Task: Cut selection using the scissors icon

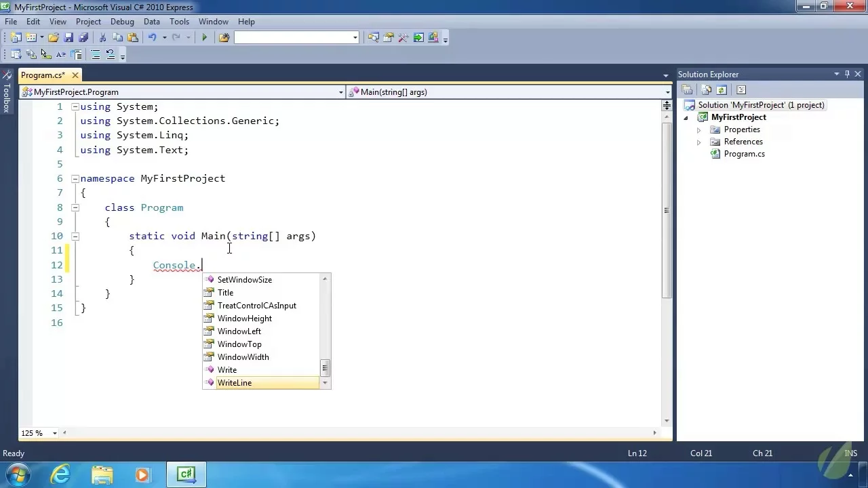Action: click(x=103, y=38)
